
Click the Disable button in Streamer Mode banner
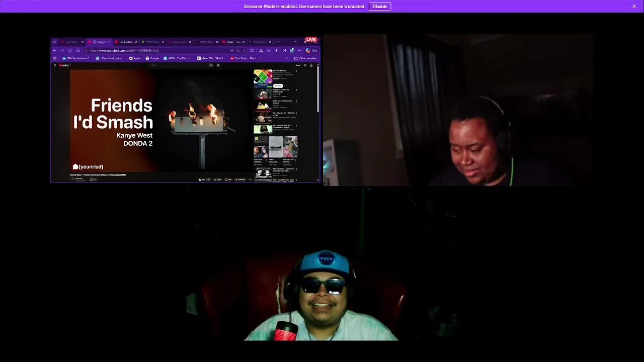pyautogui.click(x=380, y=6)
